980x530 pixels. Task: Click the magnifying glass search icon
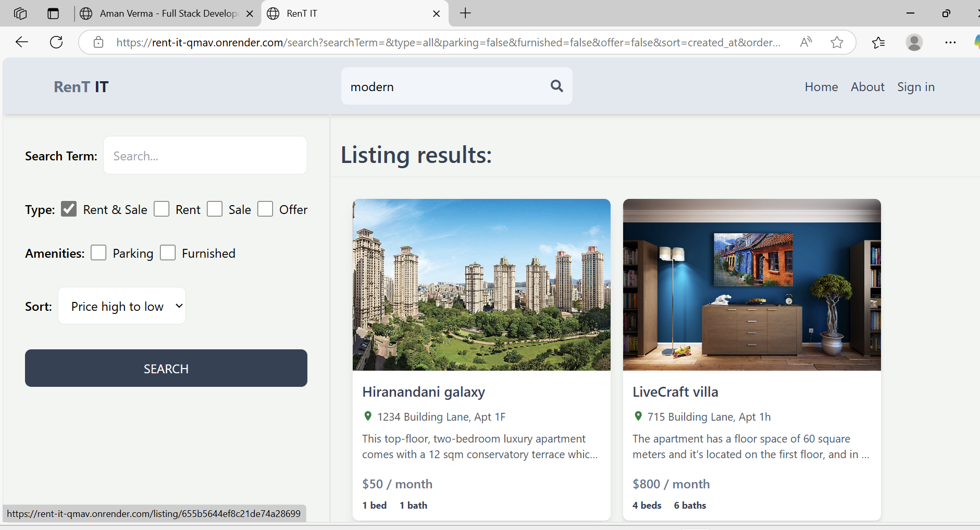[556, 86]
